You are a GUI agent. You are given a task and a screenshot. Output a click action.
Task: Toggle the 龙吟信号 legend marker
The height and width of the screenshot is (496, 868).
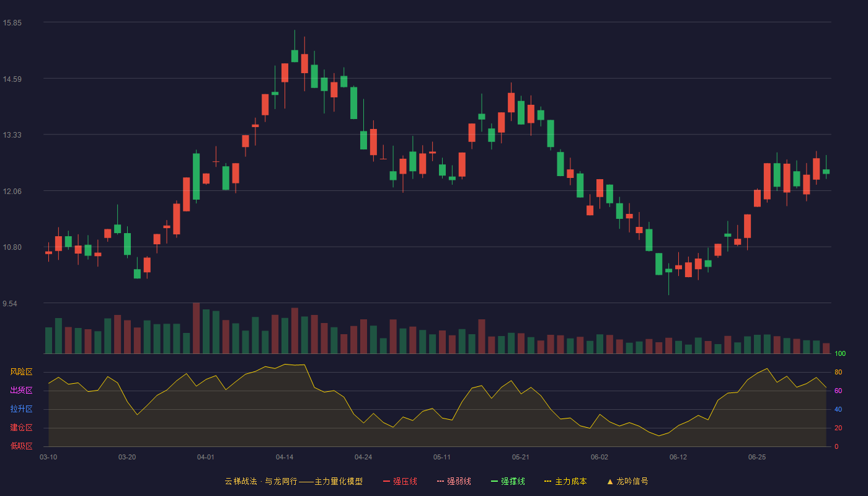click(x=627, y=481)
